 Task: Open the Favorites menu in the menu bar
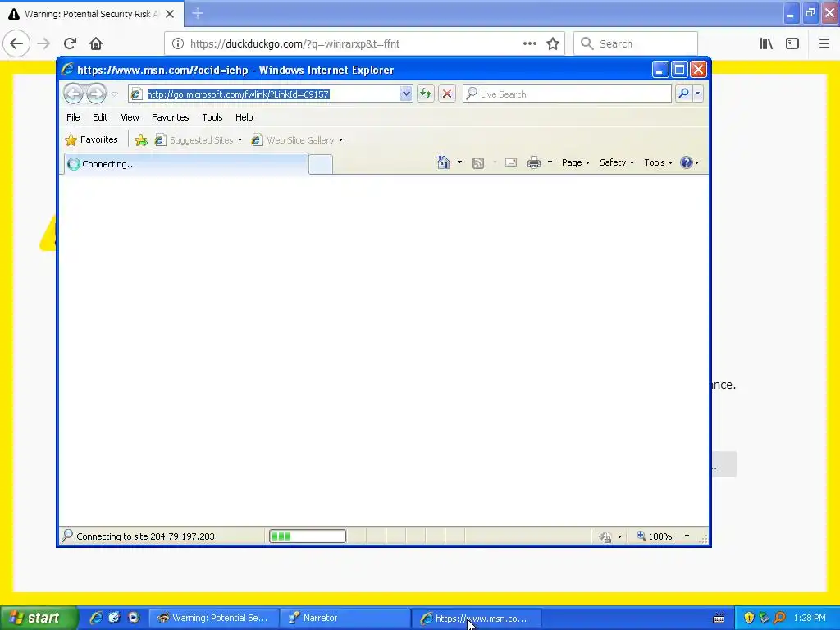171,117
